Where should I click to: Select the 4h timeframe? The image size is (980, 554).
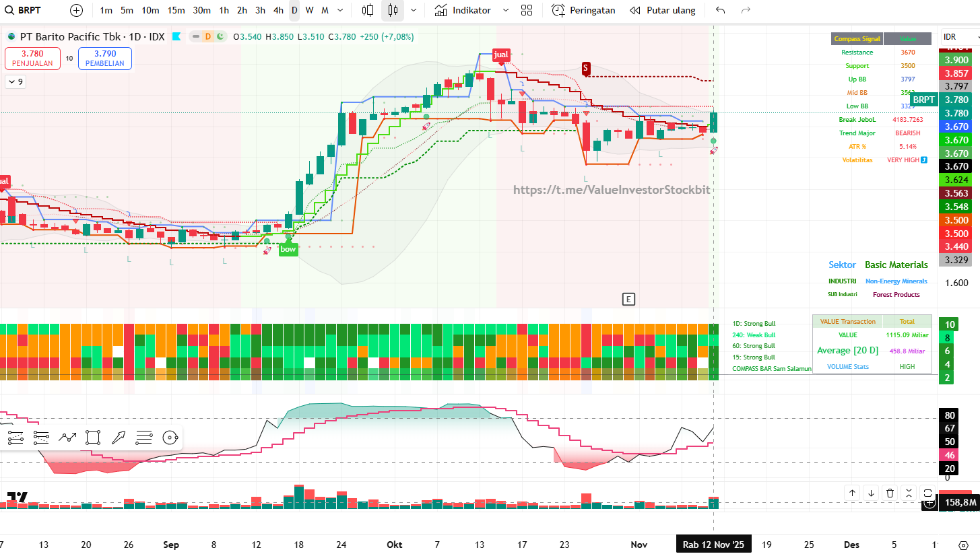point(278,10)
